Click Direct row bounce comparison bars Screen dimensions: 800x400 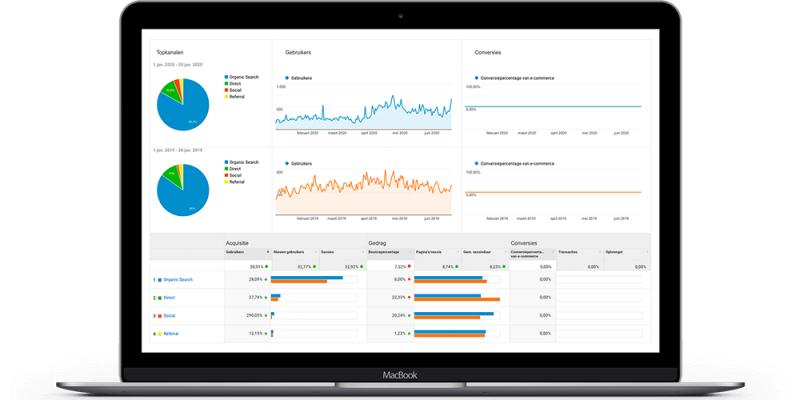(x=457, y=297)
